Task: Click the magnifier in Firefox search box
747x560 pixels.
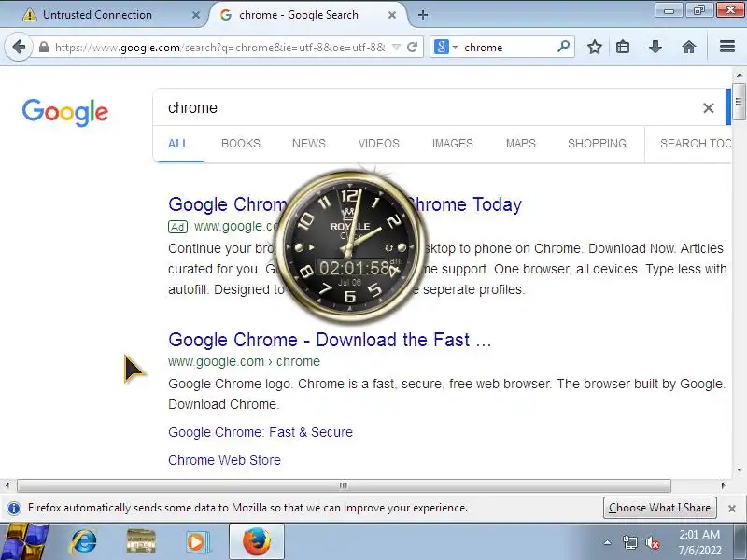Action: [x=563, y=47]
